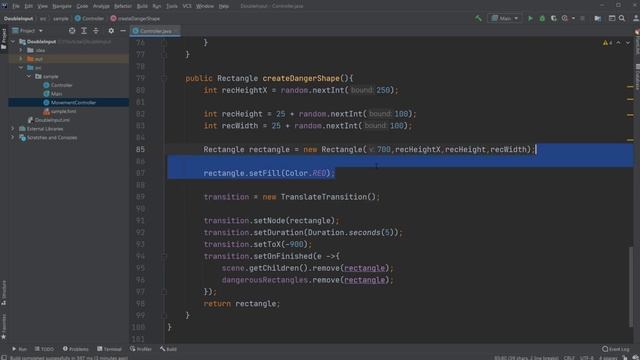
Task: Select the Main class in Project tree
Action: (56, 94)
